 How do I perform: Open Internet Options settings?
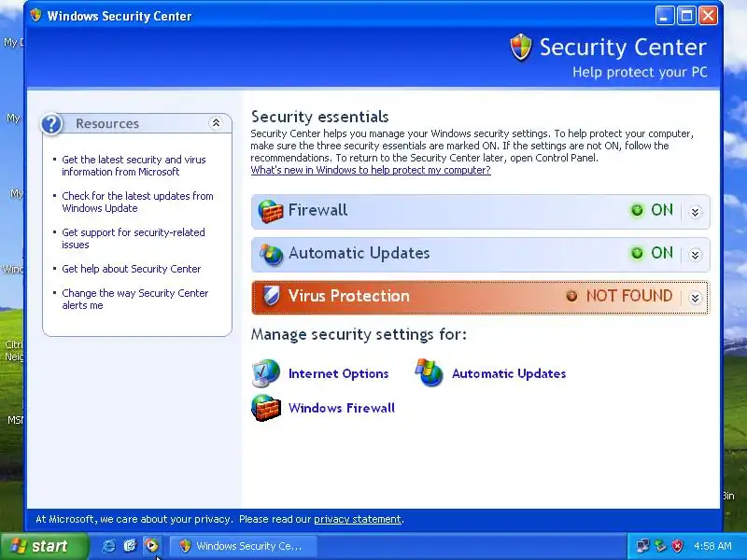click(x=338, y=374)
